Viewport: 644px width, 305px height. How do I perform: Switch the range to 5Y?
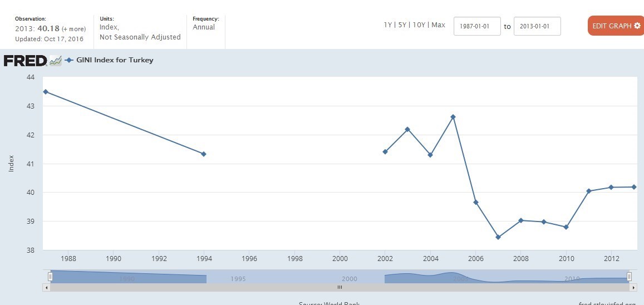402,25
